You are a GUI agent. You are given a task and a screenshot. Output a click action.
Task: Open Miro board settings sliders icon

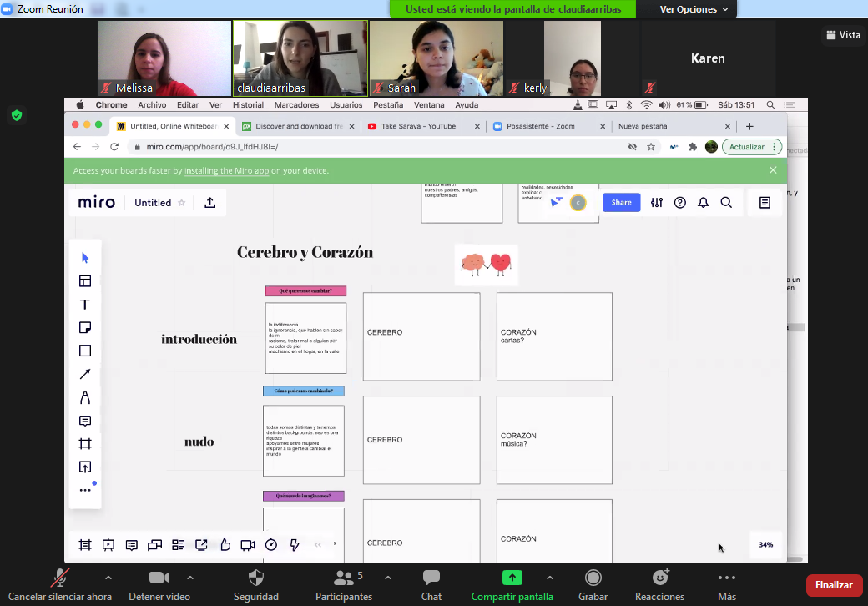(x=657, y=203)
